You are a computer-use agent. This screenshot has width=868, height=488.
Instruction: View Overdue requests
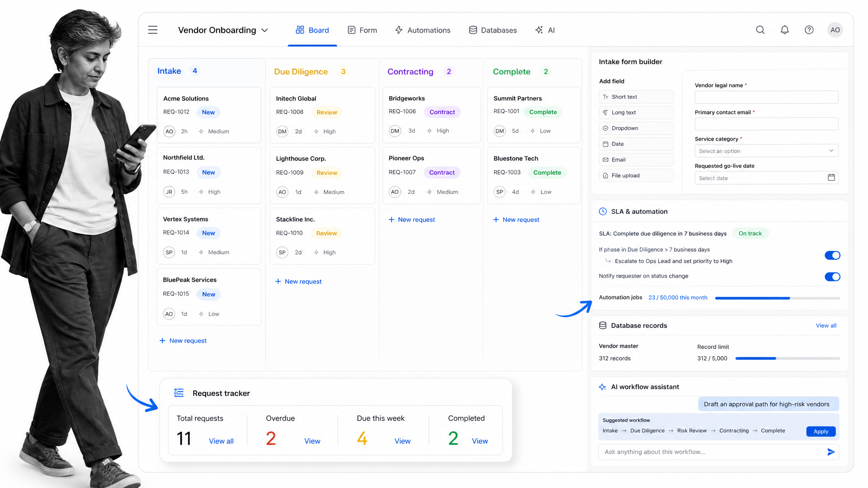tap(312, 441)
